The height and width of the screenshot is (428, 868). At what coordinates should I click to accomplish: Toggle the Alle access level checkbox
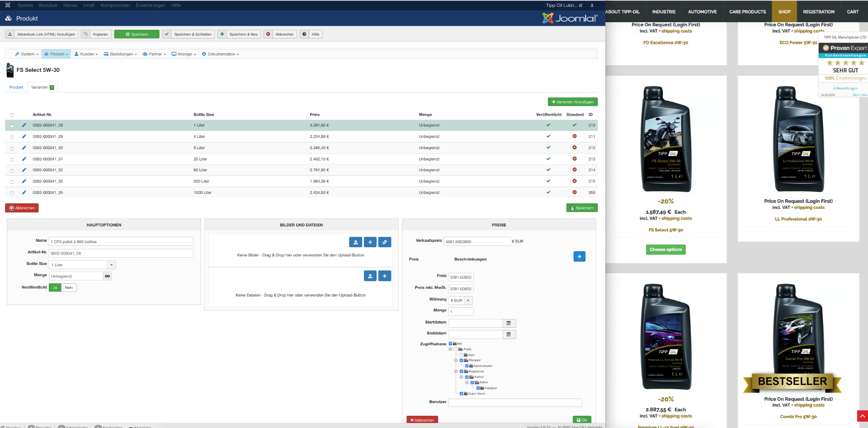click(450, 344)
